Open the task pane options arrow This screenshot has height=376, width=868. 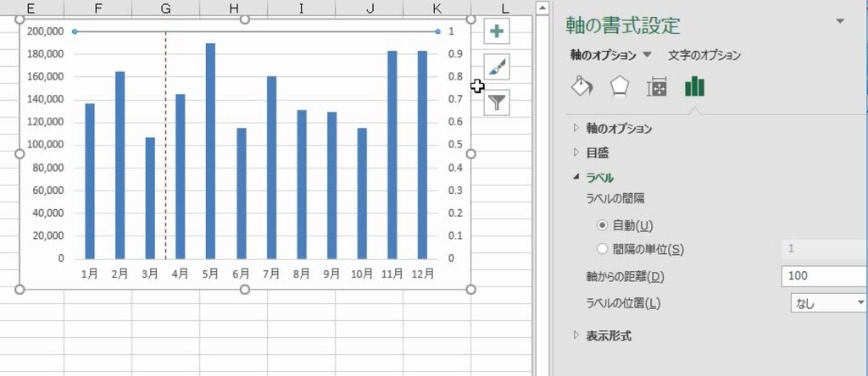pyautogui.click(x=840, y=21)
